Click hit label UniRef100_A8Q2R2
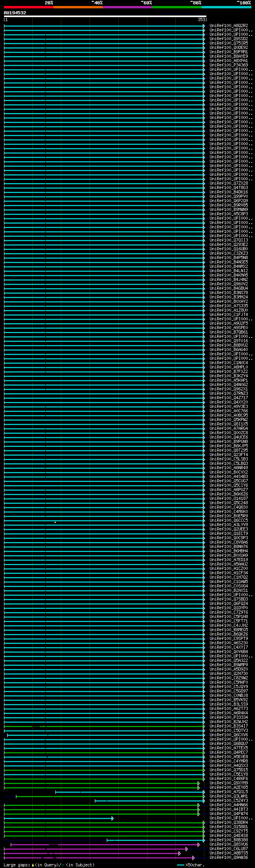255x868 pixels. [229, 25]
